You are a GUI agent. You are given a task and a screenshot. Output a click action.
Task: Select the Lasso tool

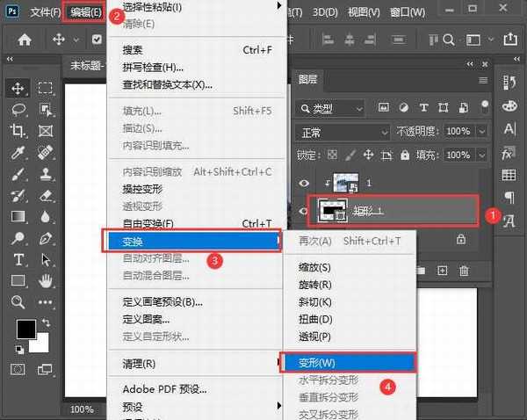[18, 110]
